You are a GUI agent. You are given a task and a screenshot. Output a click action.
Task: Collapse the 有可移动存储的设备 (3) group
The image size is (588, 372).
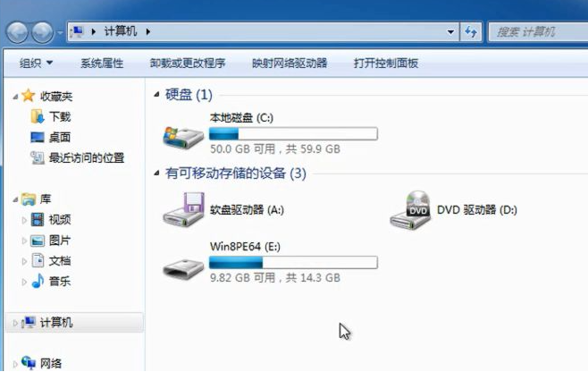156,173
